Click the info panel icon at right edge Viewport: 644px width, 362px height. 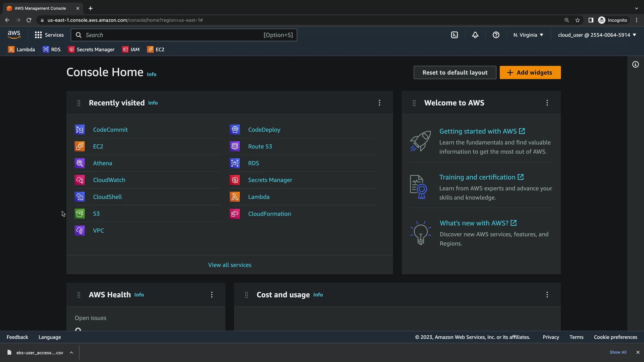635,64
